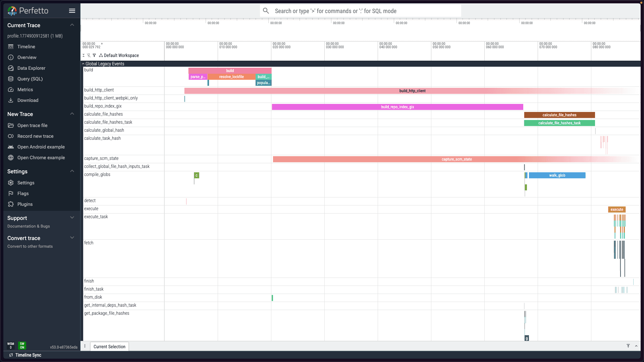
Task: Open the Query (SQL) menu item
Action: pos(30,79)
